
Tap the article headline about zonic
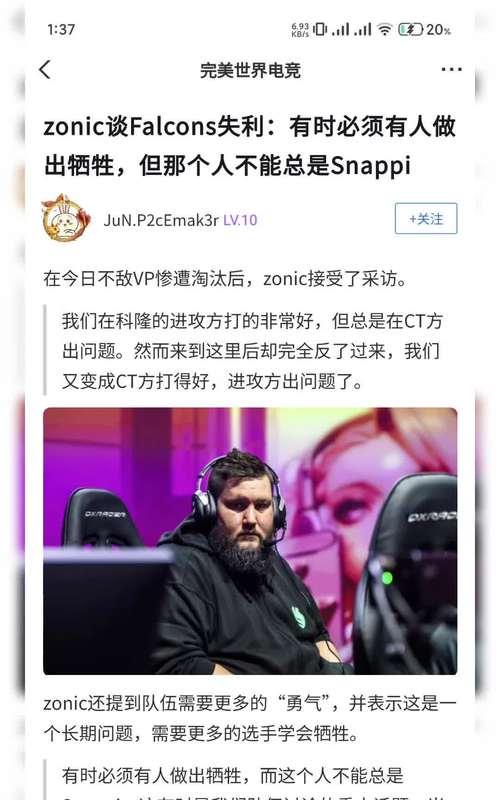tap(249, 146)
